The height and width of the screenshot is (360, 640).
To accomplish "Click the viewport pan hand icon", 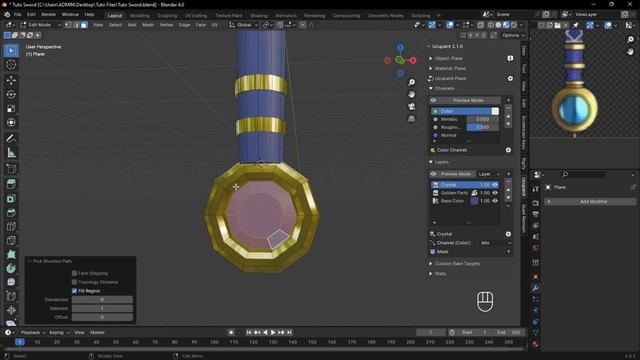I will tap(411, 94).
